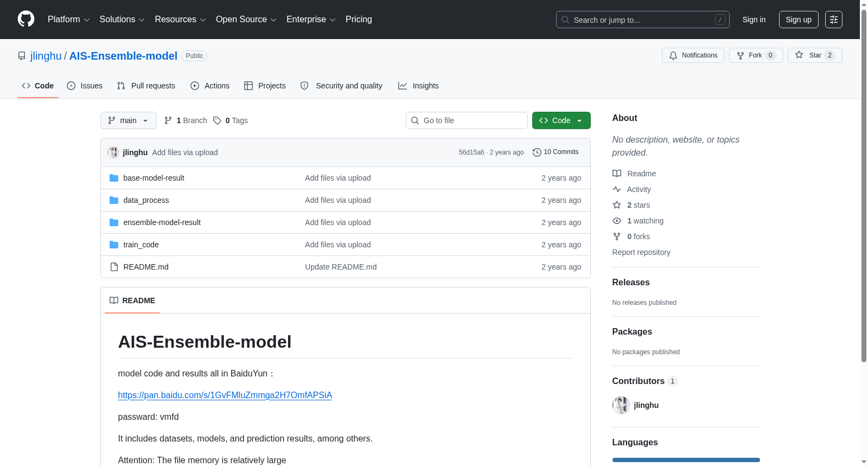This screenshot has width=868, height=467.
Task: Click the commit history clock icon
Action: pos(537,152)
